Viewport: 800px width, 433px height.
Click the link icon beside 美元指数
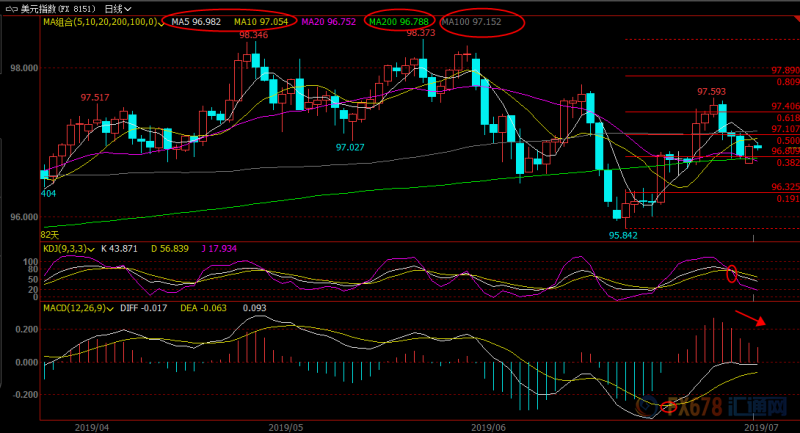(11, 9)
